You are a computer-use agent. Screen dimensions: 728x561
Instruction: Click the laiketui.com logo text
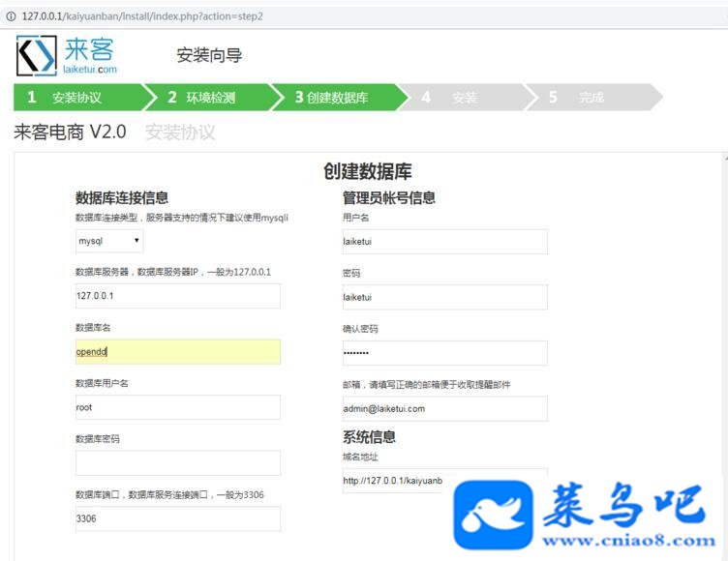pyautogui.click(x=90, y=69)
